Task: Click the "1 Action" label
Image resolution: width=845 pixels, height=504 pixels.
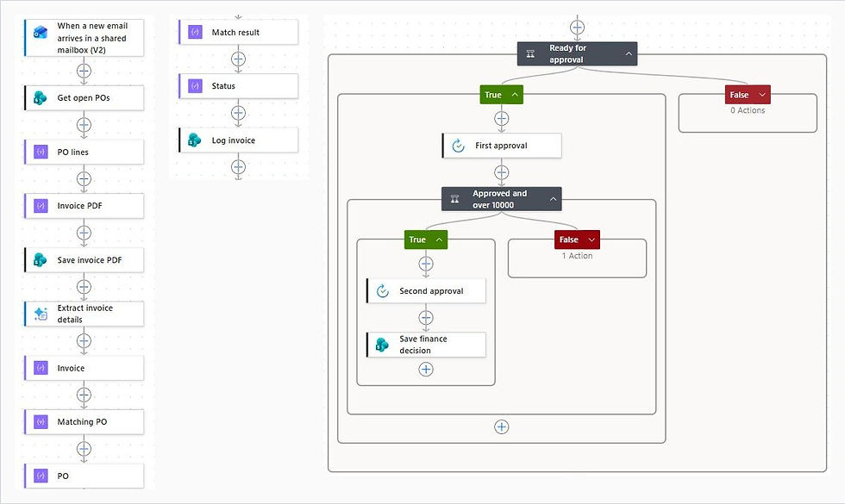Action: (577, 256)
